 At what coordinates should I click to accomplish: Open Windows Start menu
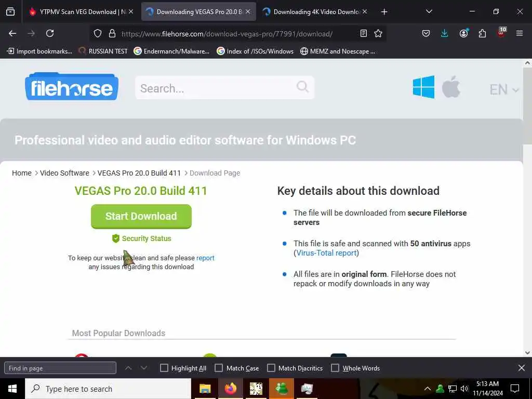[x=12, y=389]
